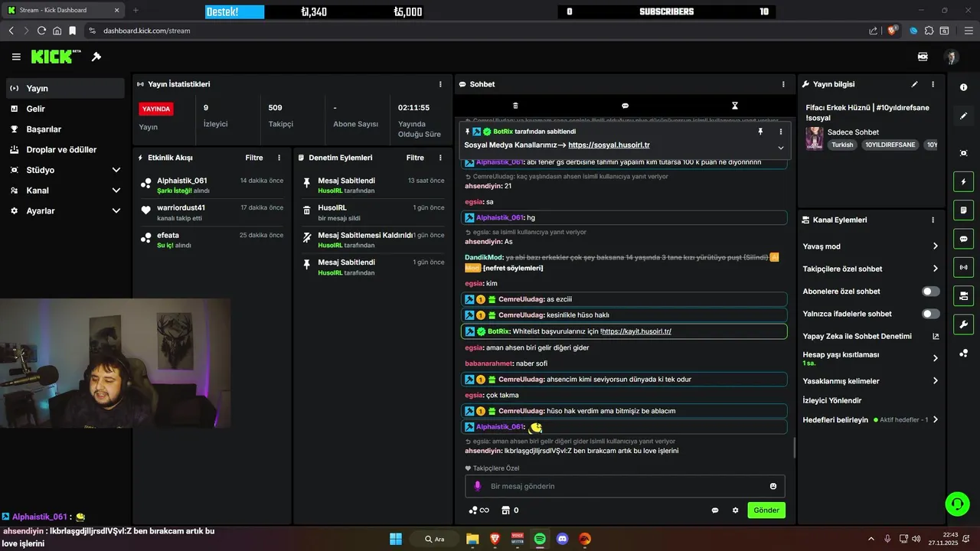Viewport: 980px width, 551px height.
Task: Click the trash icon in the chat toolbar
Action: pos(515,106)
